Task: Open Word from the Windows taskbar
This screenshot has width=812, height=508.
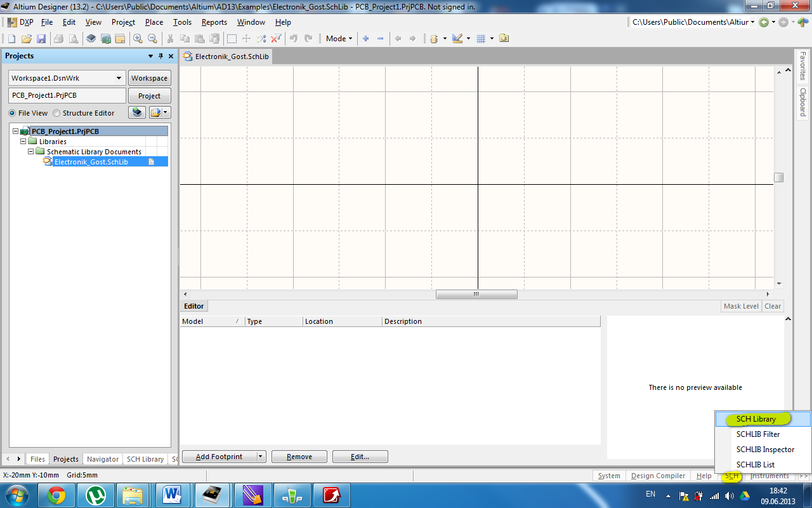Action: [x=172, y=495]
